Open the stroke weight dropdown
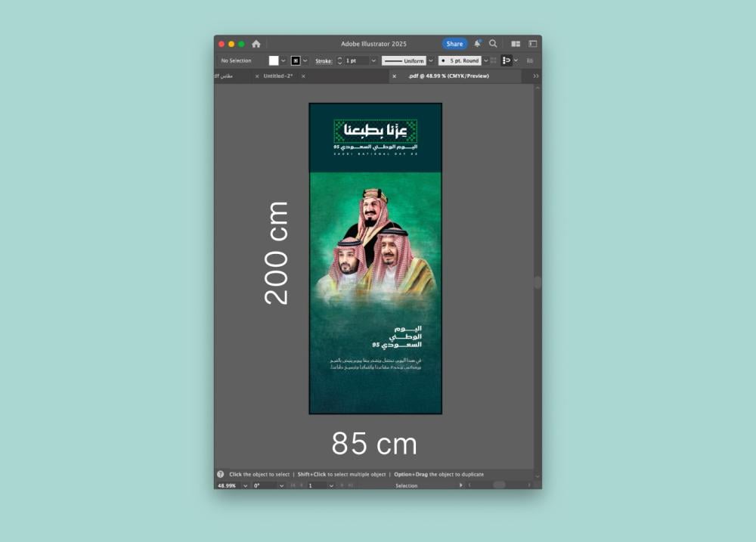This screenshot has width=756, height=542. 373,60
